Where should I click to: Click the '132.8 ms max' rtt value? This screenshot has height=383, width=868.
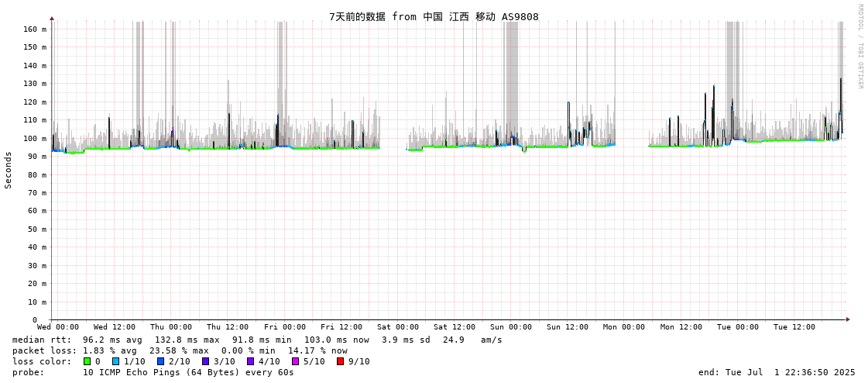(x=187, y=340)
